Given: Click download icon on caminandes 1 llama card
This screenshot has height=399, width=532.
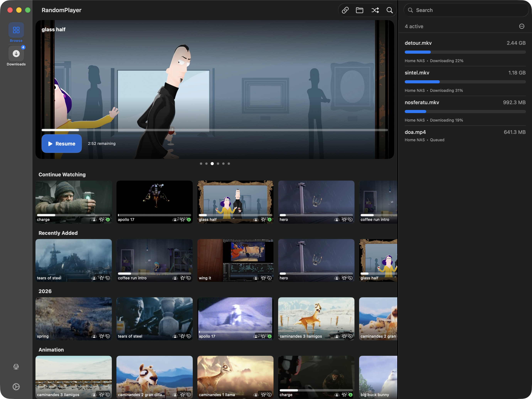Looking at the screenshot, I should [270, 395].
